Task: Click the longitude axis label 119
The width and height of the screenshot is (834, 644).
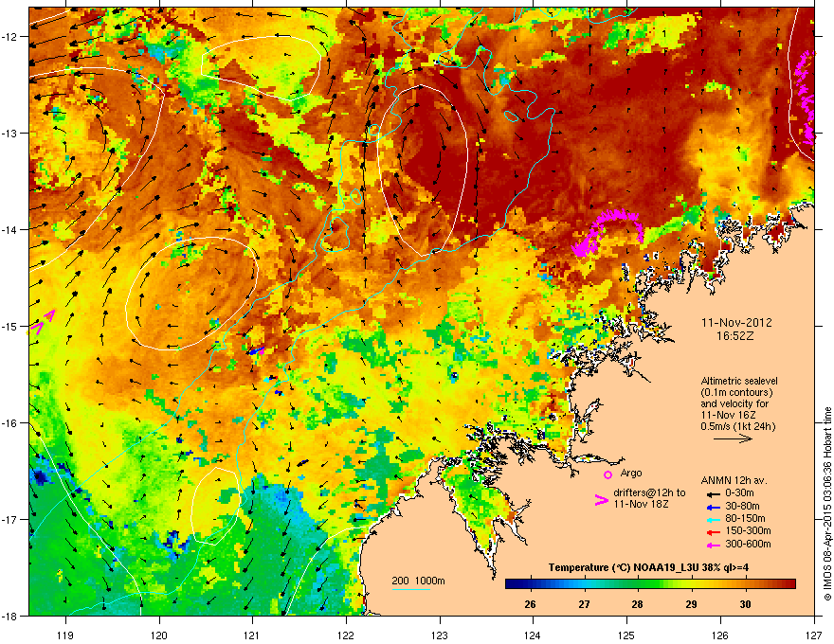Action: point(65,635)
